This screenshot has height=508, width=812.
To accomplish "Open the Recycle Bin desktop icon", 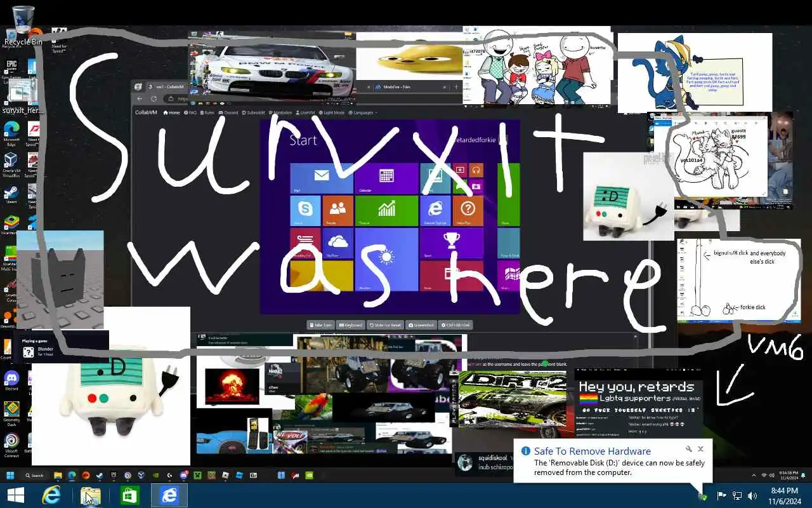I will click(x=22, y=25).
